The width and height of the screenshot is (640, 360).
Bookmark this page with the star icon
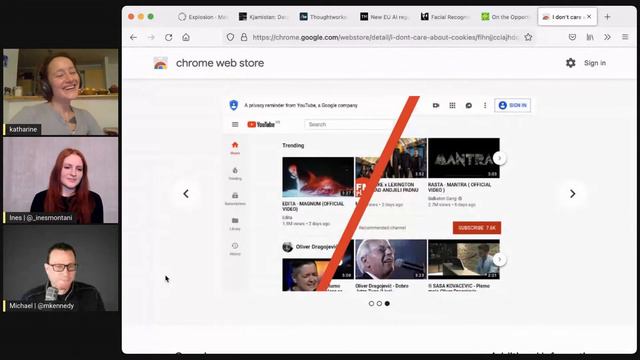(528, 37)
